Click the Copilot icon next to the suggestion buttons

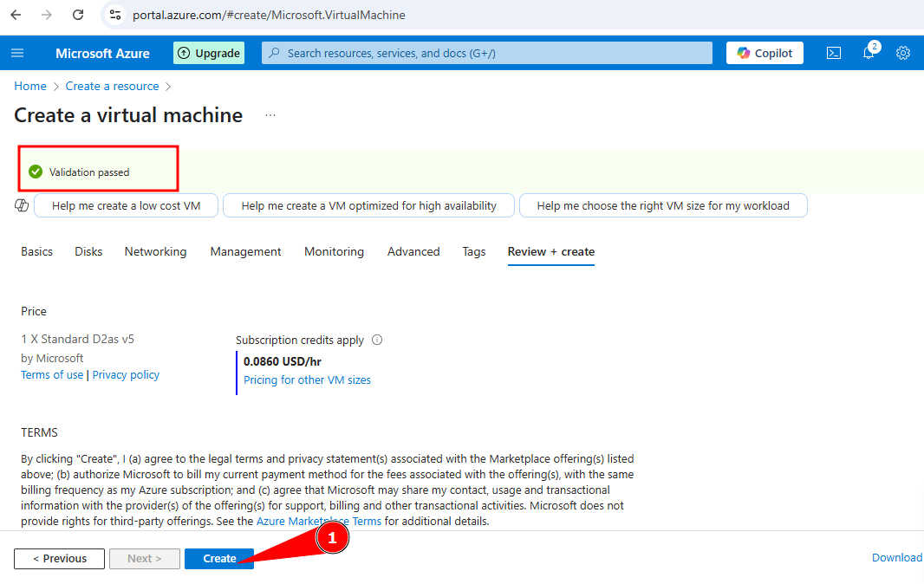[x=21, y=205]
